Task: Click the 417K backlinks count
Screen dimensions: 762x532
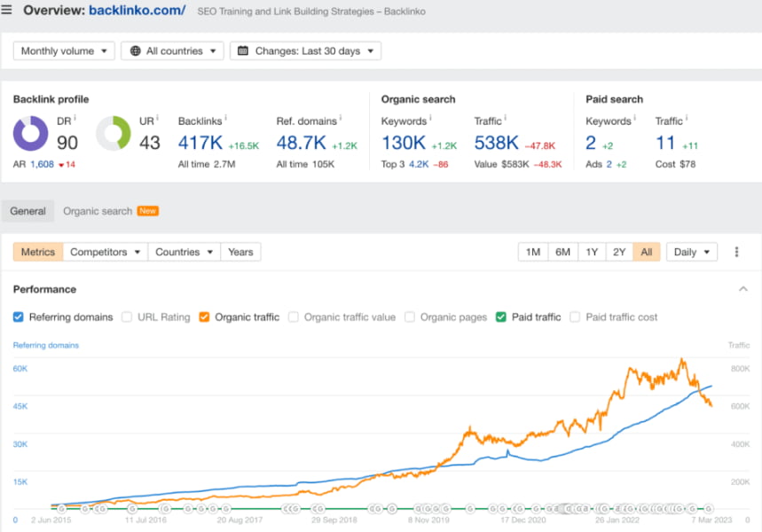Action: pyautogui.click(x=200, y=143)
